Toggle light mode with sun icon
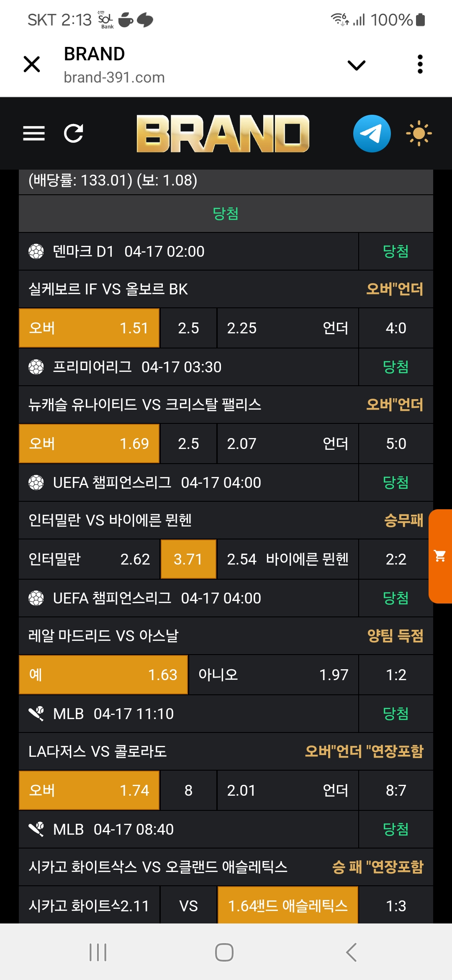This screenshot has width=452, height=980. point(419,134)
